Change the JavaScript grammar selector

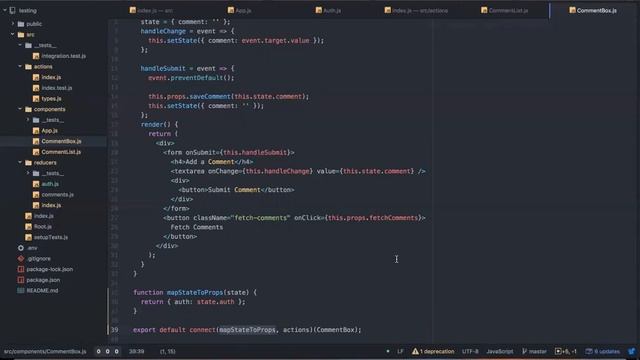[x=500, y=351]
